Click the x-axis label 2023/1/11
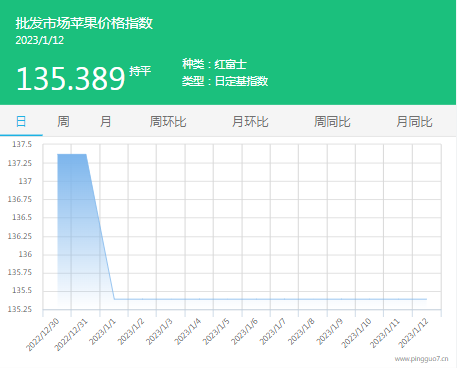Image resolution: width=457 pixels, height=368 pixels. point(385,333)
